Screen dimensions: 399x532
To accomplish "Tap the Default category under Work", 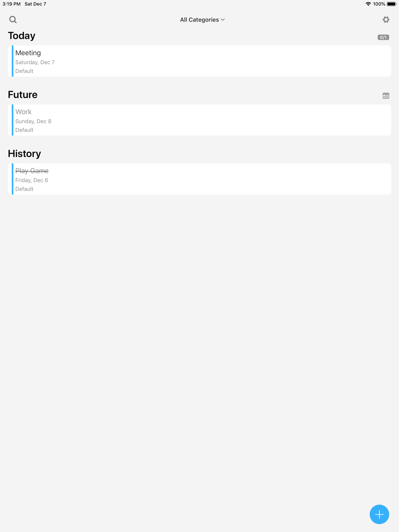I will coord(24,130).
